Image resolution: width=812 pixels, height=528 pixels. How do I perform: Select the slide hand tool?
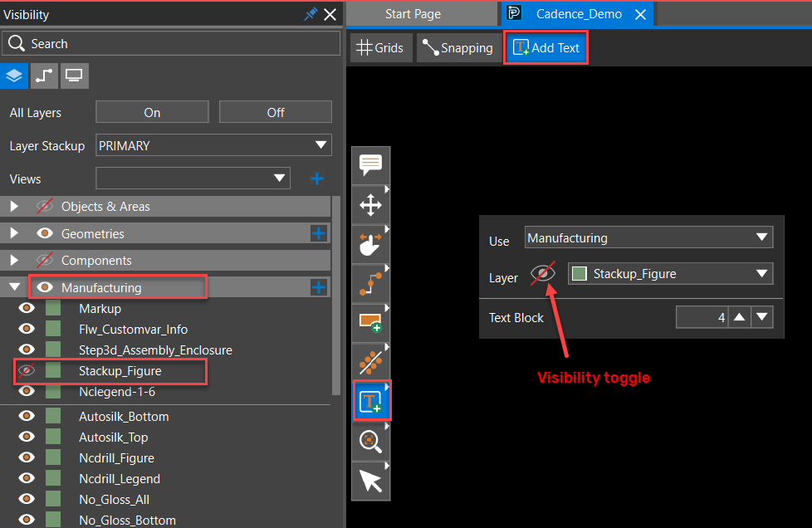pos(371,244)
